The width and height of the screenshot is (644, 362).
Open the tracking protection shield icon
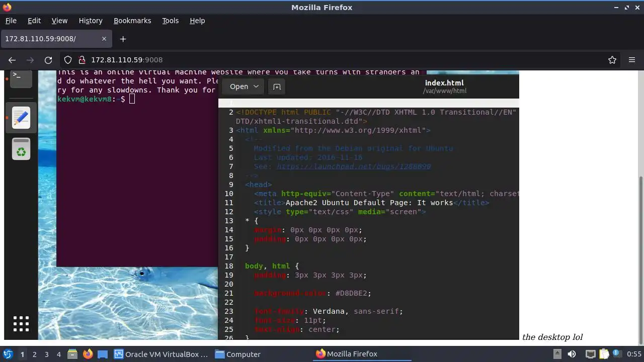pyautogui.click(x=68, y=60)
